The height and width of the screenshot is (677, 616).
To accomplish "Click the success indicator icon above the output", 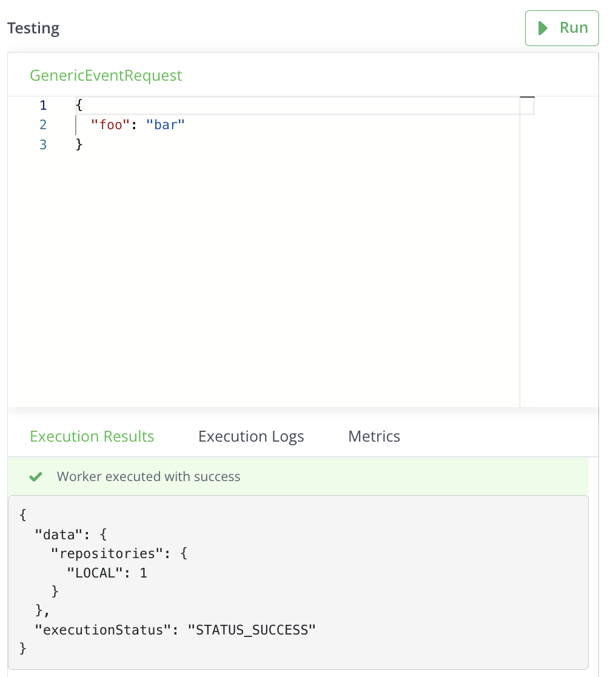I will pyautogui.click(x=35, y=476).
